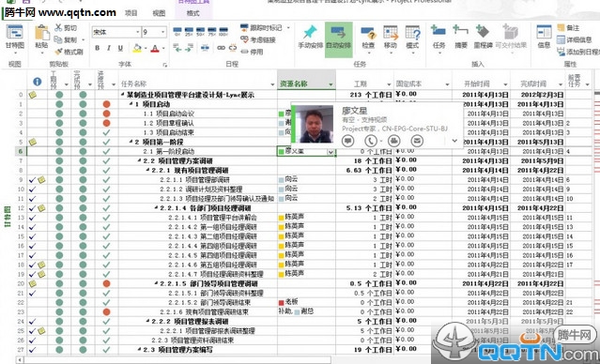This screenshot has height=364, width=600.
Task: Toggle Underline formatting
Action: point(120,48)
